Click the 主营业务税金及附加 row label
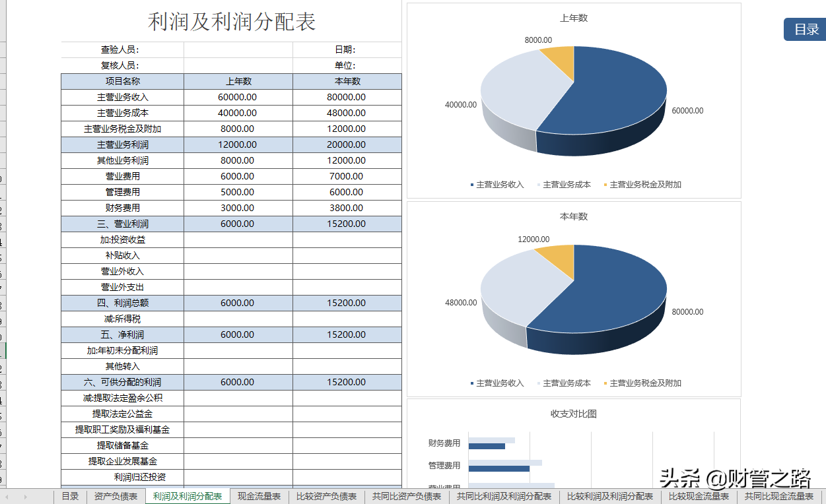Viewport: 826px width, 504px height. pyautogui.click(x=122, y=129)
